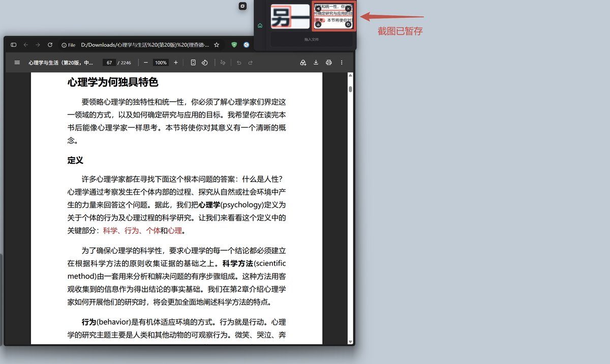Open the PDF viewer hamburger menu
Viewport: 610px width, 364px height.
17,63
